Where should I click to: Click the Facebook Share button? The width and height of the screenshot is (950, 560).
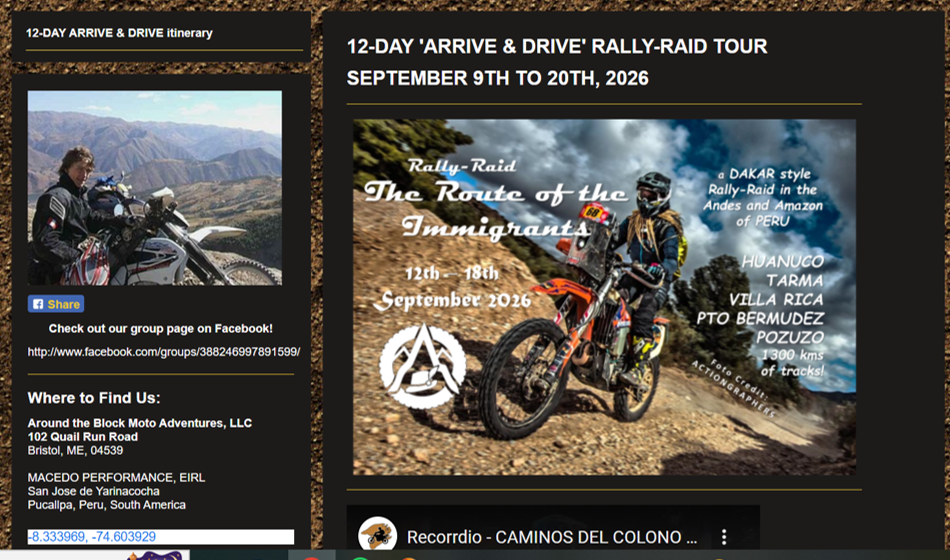pos(56,304)
